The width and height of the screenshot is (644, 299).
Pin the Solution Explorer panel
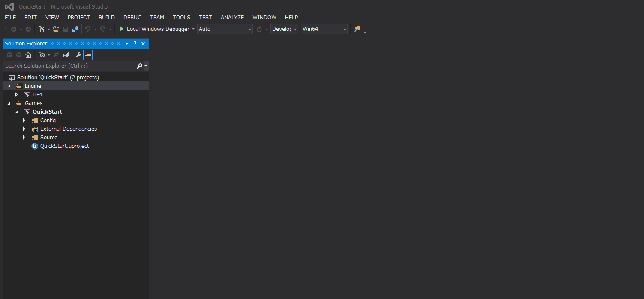tap(135, 44)
